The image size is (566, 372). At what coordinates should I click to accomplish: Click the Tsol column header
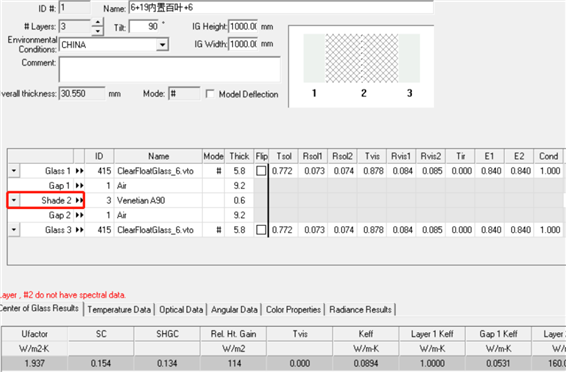click(284, 156)
